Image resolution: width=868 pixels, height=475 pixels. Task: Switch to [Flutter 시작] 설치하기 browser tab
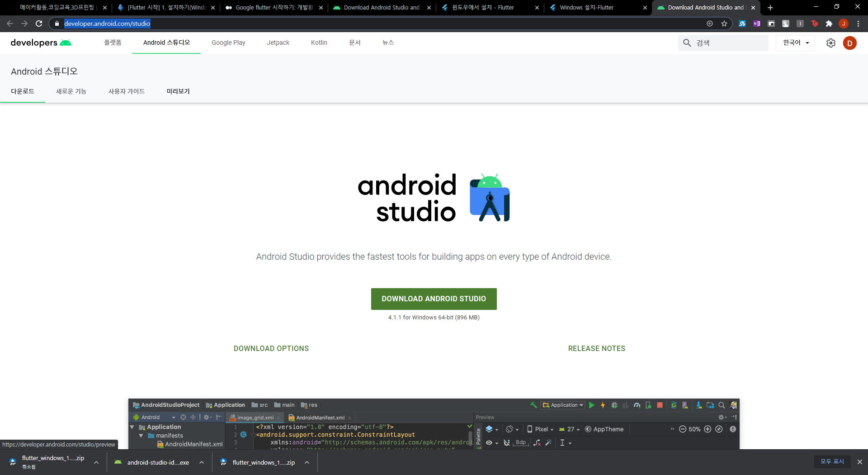(166, 8)
